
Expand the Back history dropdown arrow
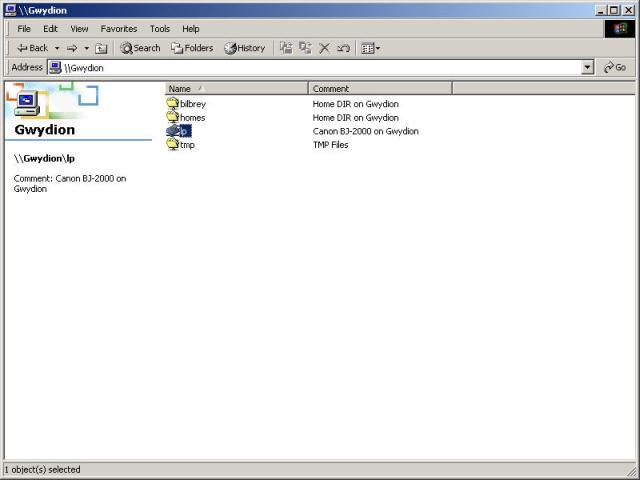pyautogui.click(x=57, y=48)
